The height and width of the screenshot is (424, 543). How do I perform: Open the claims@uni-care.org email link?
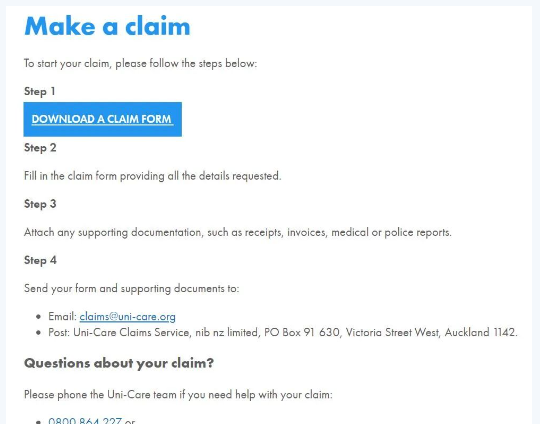[127, 317]
